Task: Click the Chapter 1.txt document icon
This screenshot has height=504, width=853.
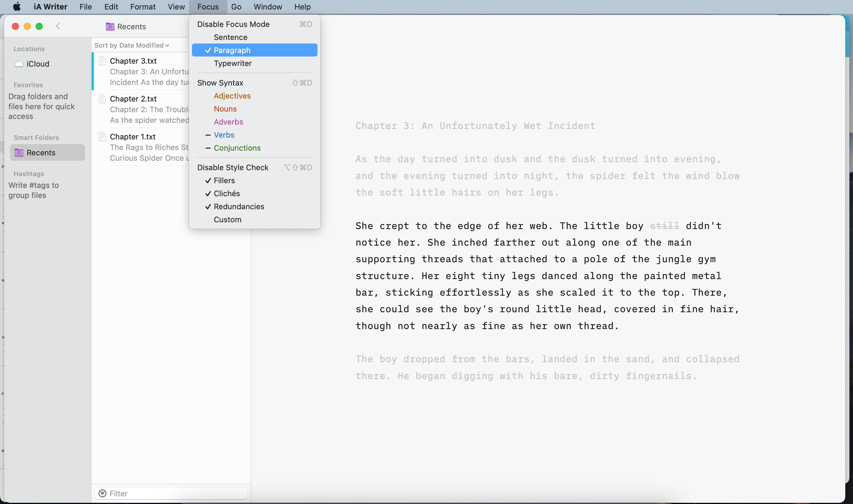Action: pos(102,136)
